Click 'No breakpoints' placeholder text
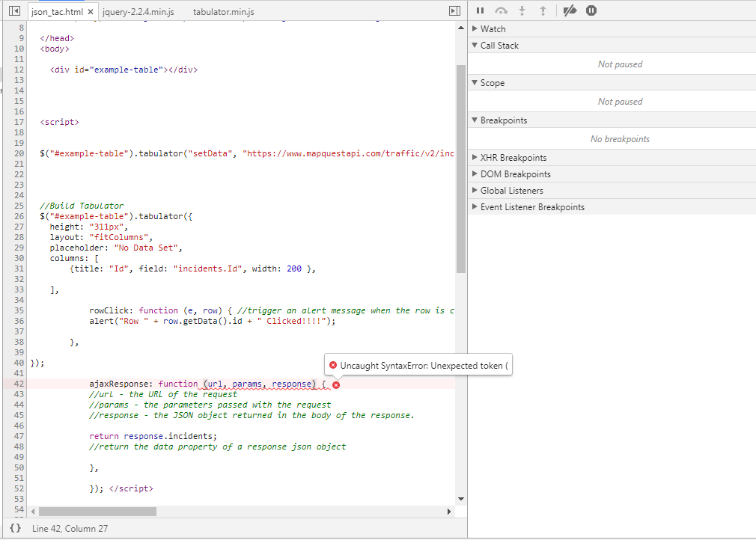 620,138
